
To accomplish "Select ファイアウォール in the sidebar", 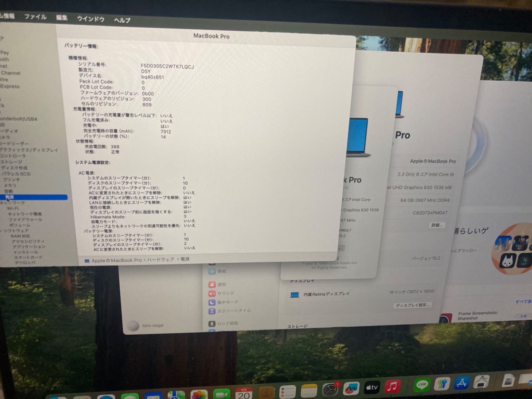I will (x=25, y=219).
